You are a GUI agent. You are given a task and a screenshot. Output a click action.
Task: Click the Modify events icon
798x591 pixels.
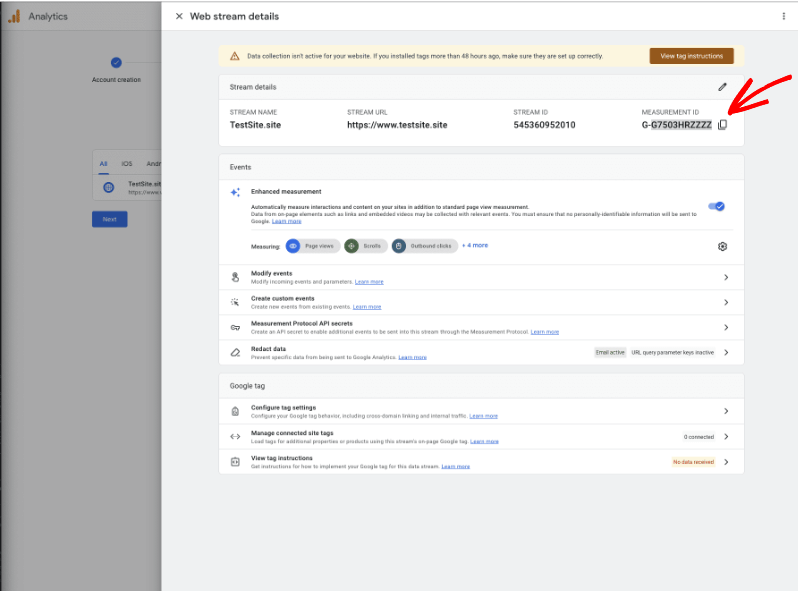click(235, 277)
